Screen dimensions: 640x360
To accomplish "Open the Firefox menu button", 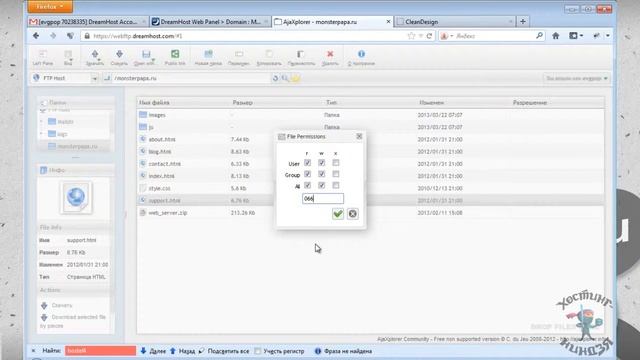I will click(50, 7).
